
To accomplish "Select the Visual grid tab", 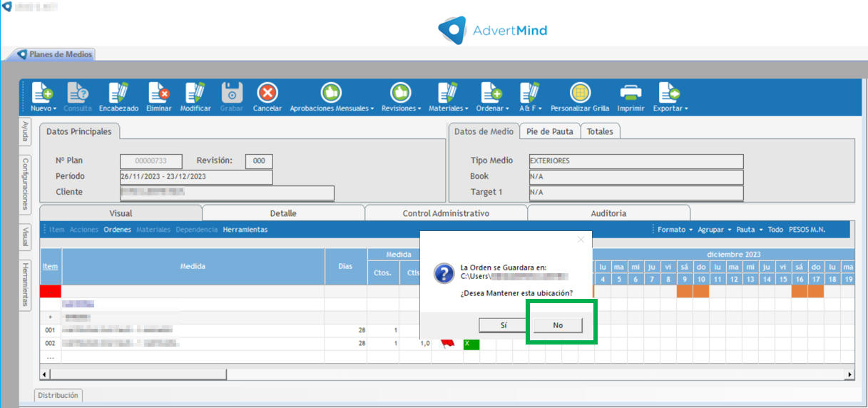I will pos(121,213).
